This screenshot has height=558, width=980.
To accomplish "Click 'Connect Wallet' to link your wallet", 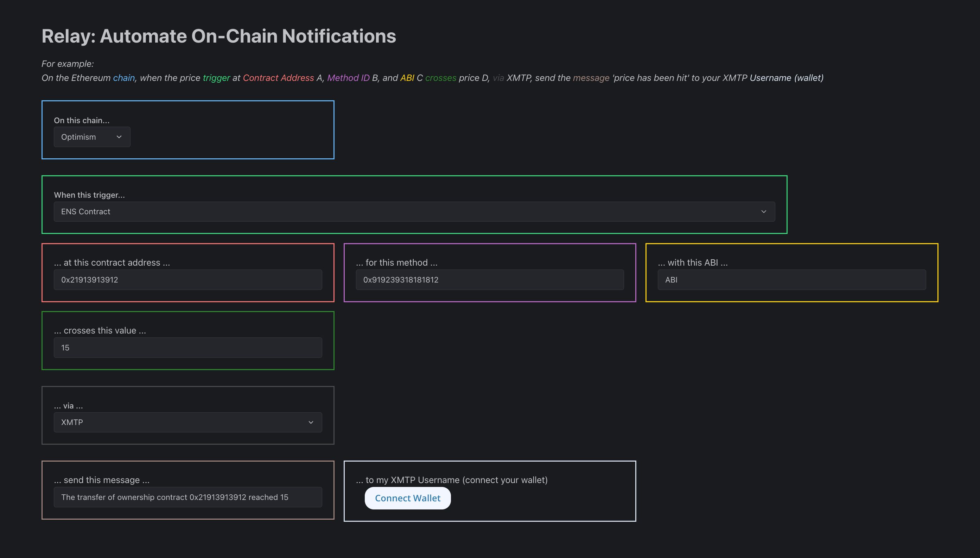I will click(x=407, y=498).
